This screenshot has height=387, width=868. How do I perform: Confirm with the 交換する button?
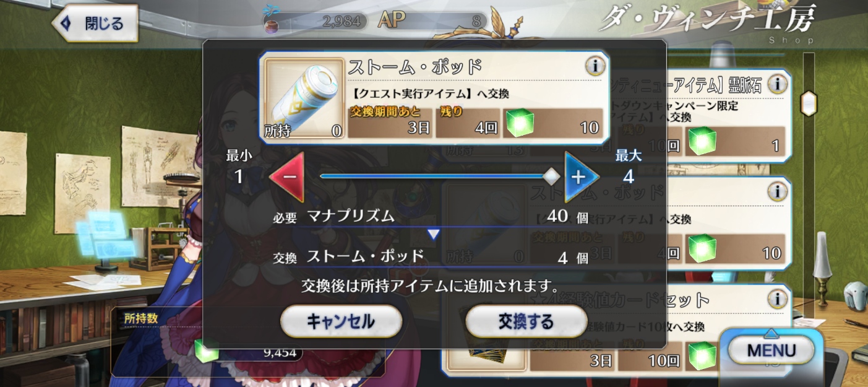click(526, 321)
